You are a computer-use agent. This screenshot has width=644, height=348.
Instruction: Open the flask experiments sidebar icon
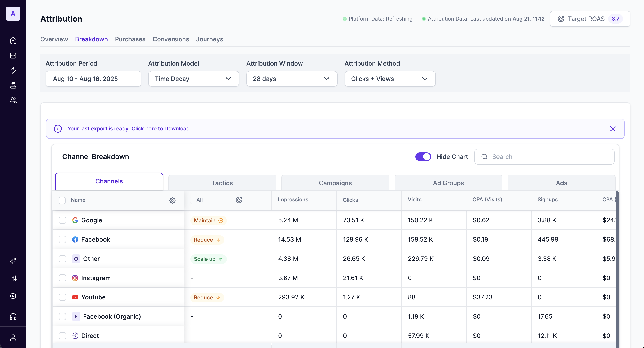point(13,85)
